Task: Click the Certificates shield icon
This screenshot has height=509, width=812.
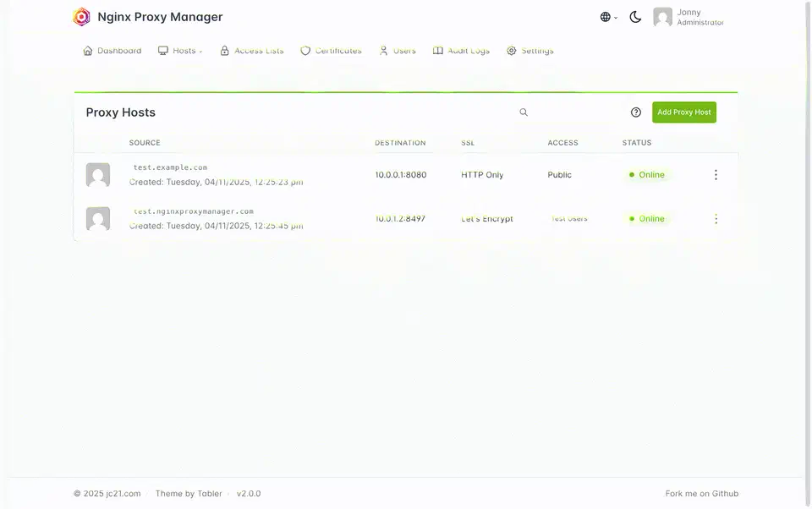Action: tap(304, 50)
